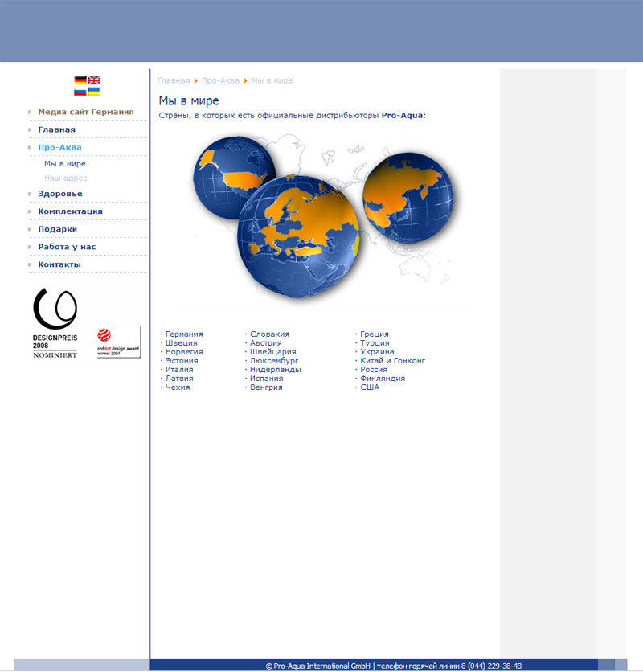
Task: Click the Pro-Aqua International GmbH footer text
Action: 317,666
